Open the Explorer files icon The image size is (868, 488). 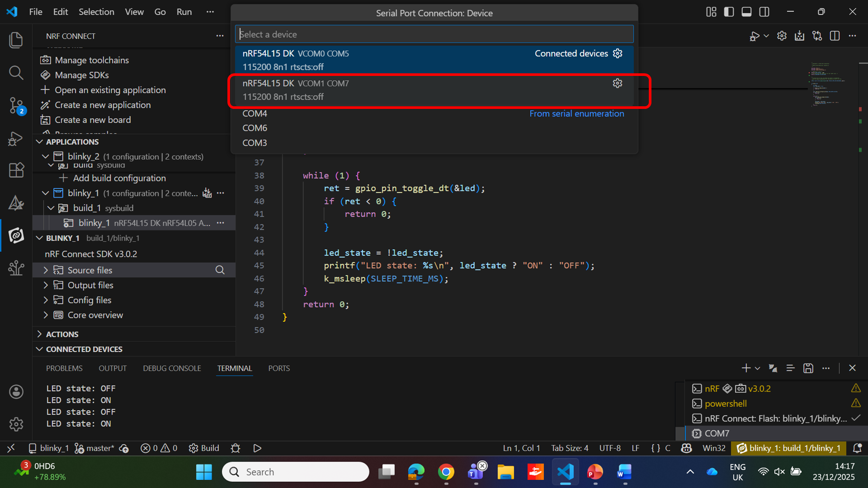coord(16,40)
